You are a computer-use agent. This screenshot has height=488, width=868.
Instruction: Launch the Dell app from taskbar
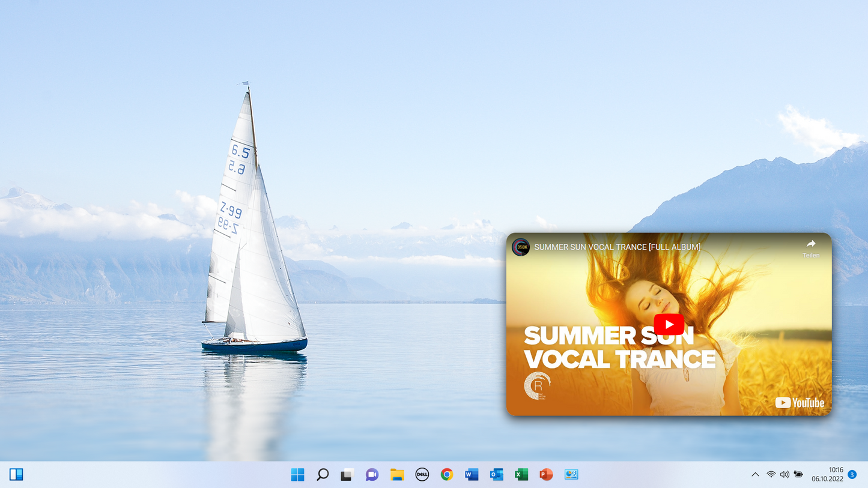pos(422,475)
